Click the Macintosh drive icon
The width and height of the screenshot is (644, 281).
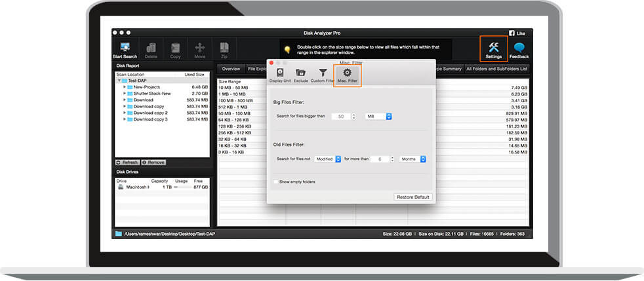[121, 187]
